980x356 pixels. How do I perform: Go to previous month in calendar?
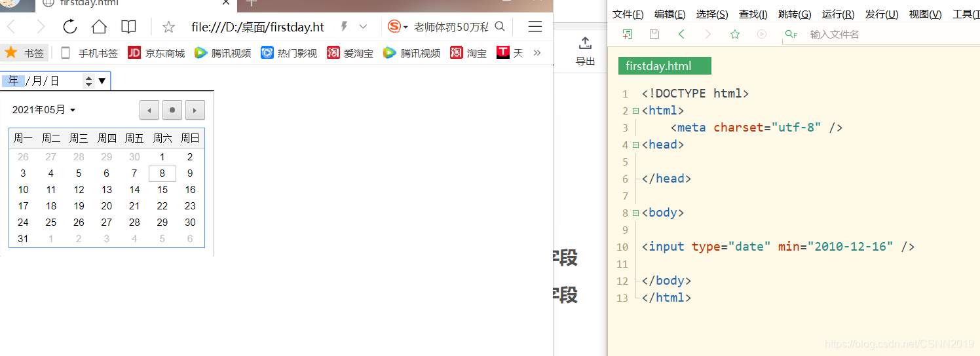pos(149,110)
